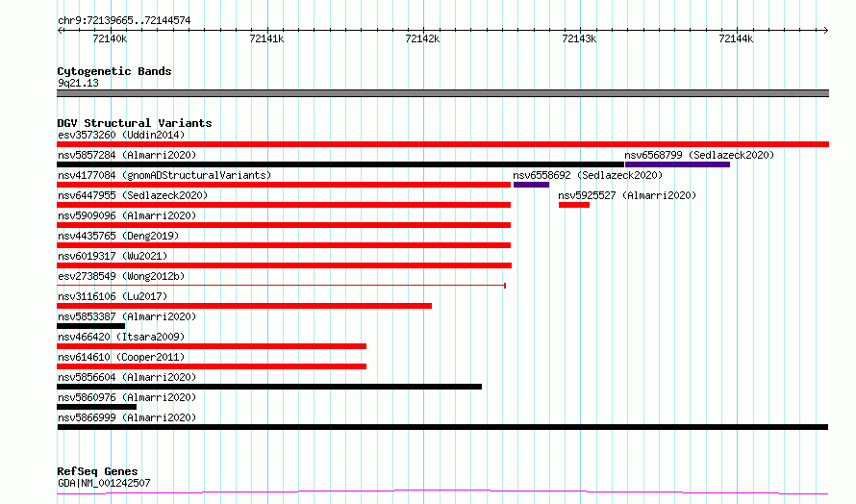The image size is (856, 504).
Task: Select the purple bar of nsv6568799
Action: click(x=677, y=164)
